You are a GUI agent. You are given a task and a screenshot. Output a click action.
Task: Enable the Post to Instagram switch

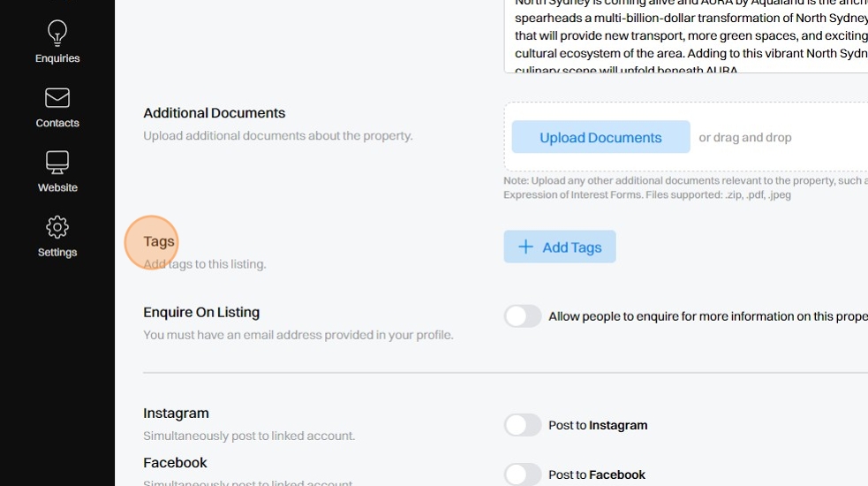click(523, 425)
